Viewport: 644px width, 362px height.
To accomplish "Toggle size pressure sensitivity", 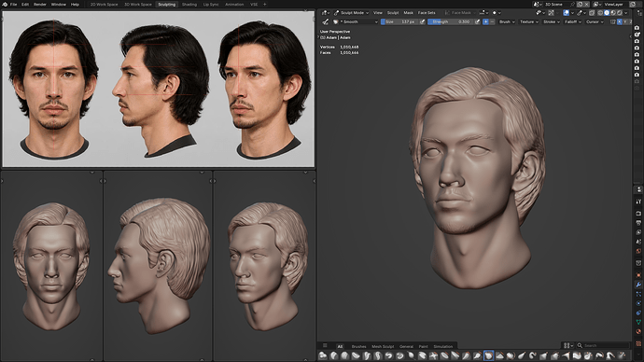I will pyautogui.click(x=422, y=21).
